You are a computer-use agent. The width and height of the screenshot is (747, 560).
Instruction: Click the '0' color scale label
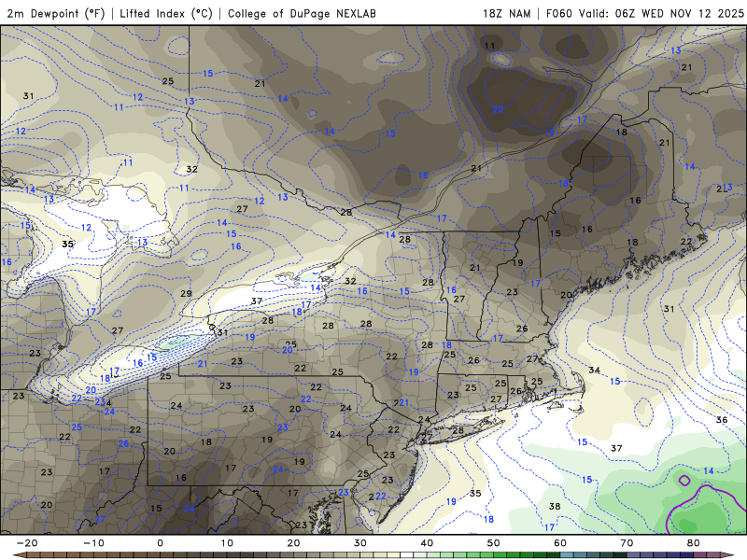click(x=160, y=543)
